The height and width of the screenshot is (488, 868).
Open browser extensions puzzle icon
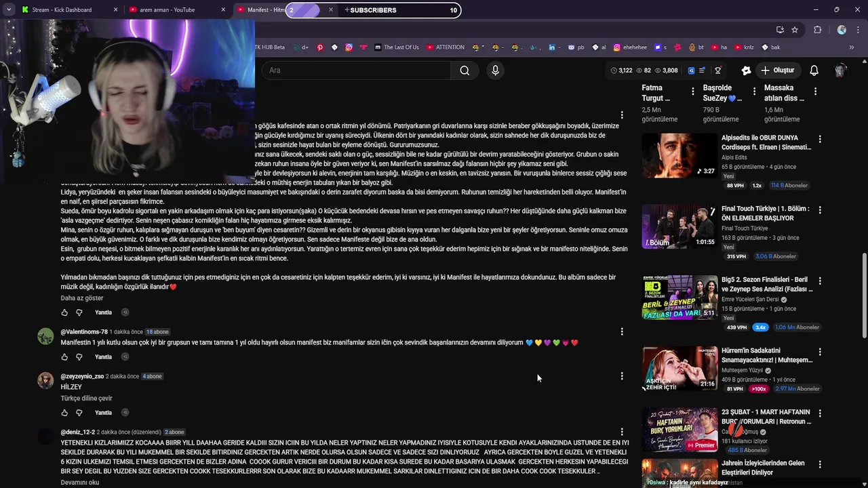[817, 30]
